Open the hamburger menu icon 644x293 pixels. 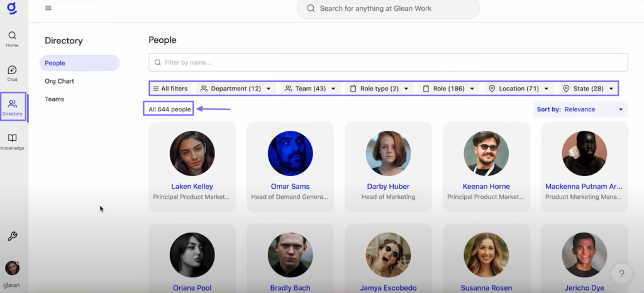tap(48, 8)
